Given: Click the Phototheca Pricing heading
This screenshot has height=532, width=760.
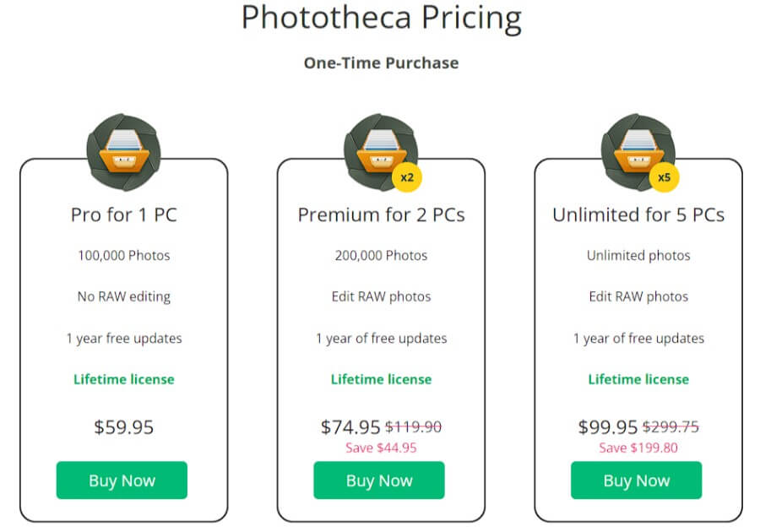Looking at the screenshot, I should tap(381, 19).
